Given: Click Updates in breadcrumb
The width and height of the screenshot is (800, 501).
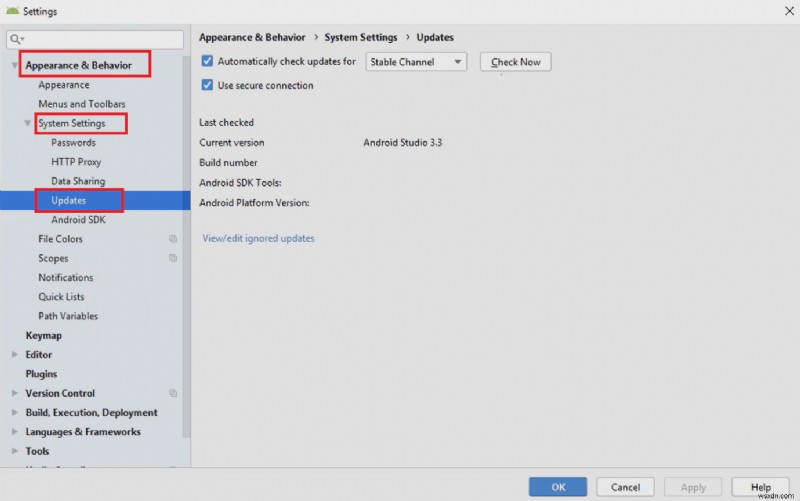Looking at the screenshot, I should 435,37.
